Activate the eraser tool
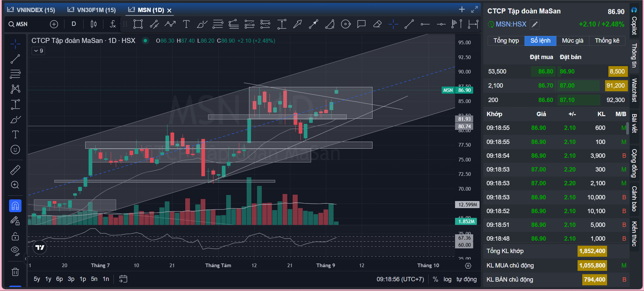 point(377,24)
